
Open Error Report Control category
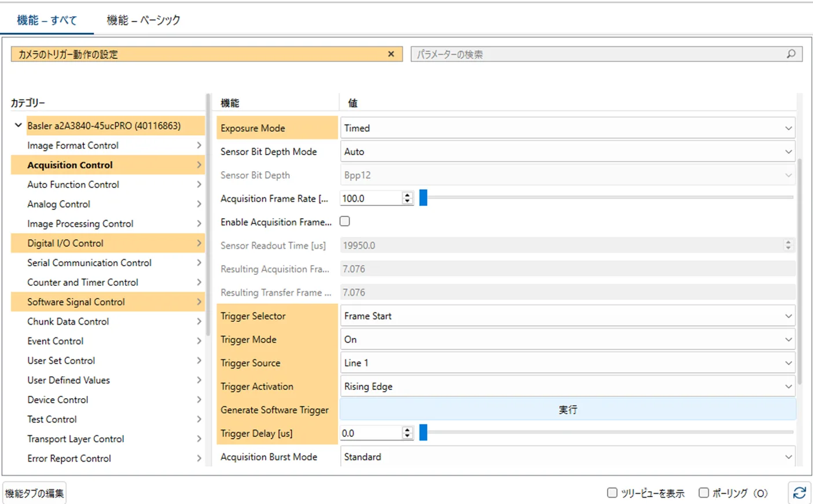pos(108,458)
